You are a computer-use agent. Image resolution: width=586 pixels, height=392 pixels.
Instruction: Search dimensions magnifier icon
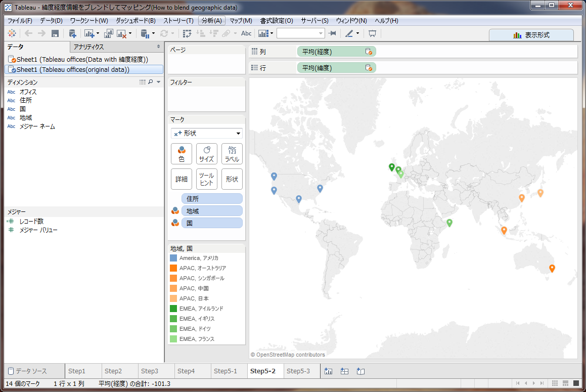click(x=151, y=82)
